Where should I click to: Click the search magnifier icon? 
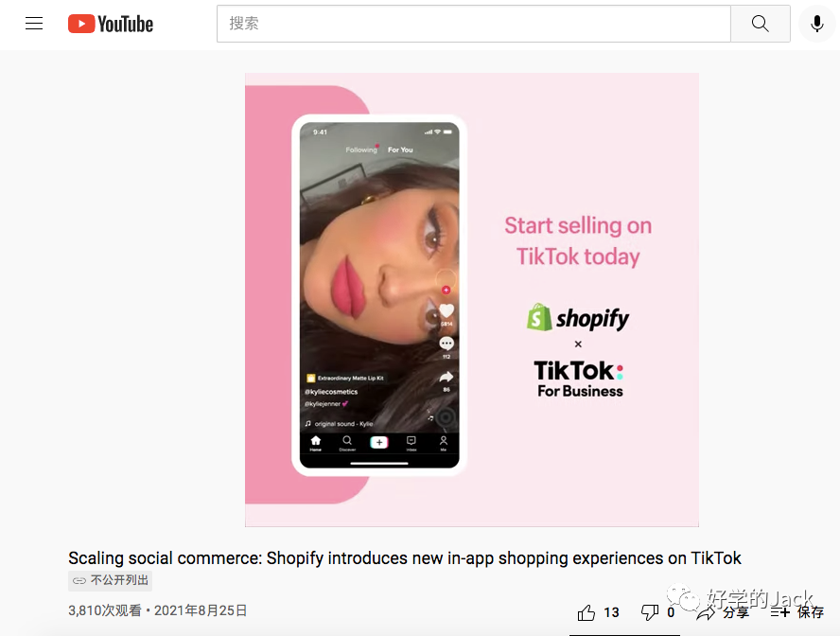pyautogui.click(x=760, y=24)
